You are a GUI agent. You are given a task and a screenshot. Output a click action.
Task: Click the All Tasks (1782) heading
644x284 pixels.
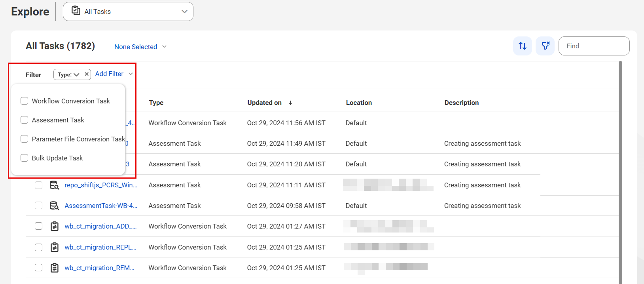[60, 46]
